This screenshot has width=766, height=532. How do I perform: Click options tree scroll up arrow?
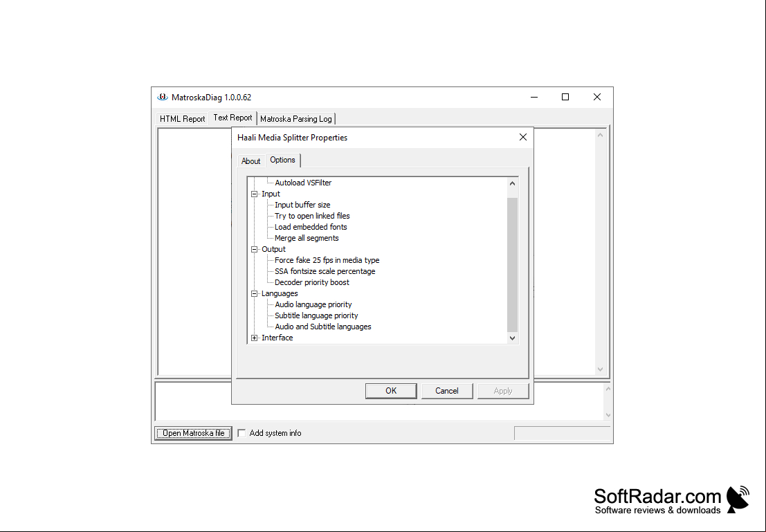tap(512, 183)
